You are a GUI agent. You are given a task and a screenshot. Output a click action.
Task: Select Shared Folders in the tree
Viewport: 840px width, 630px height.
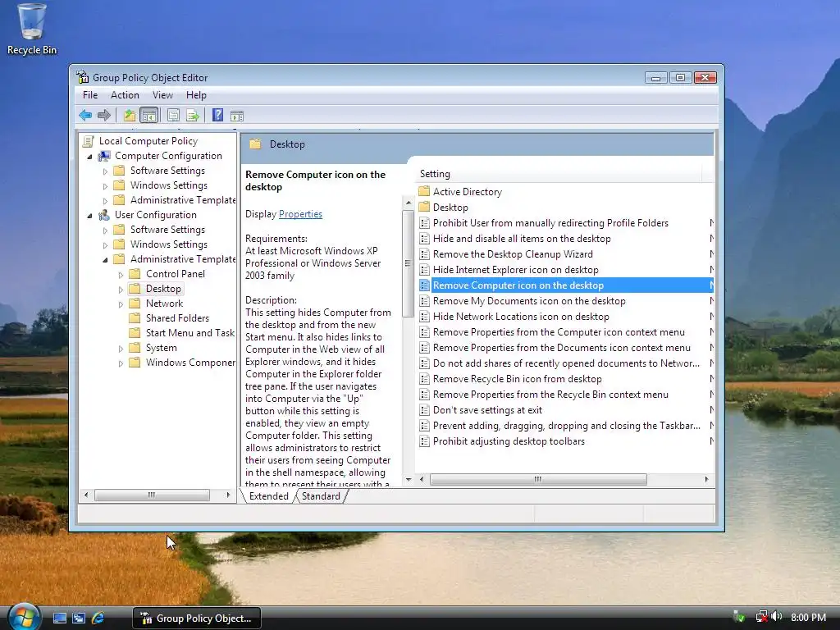[177, 317]
